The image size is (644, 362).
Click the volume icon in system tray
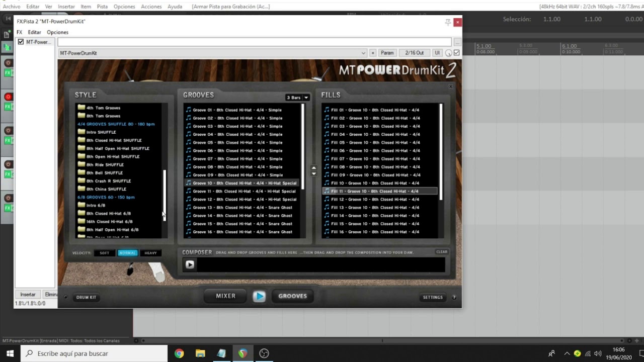click(598, 353)
